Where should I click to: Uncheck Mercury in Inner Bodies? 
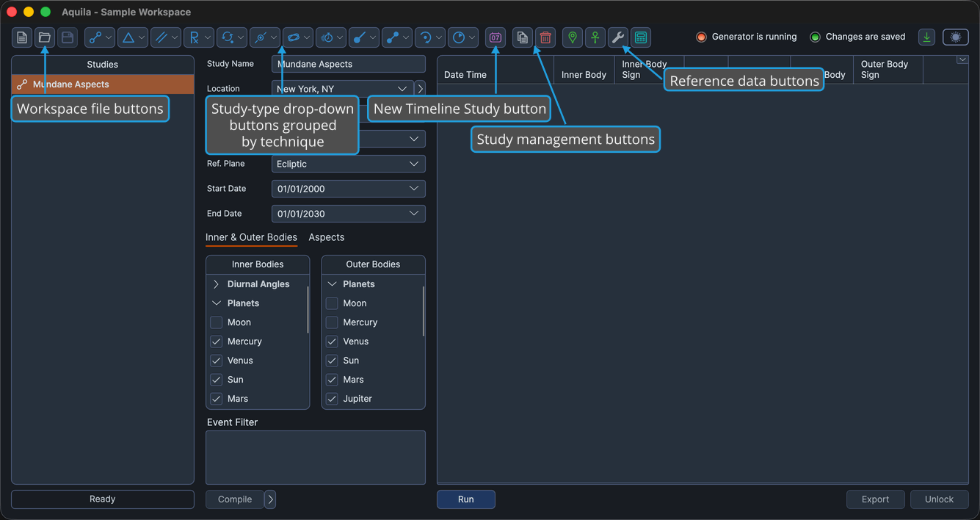(x=216, y=342)
